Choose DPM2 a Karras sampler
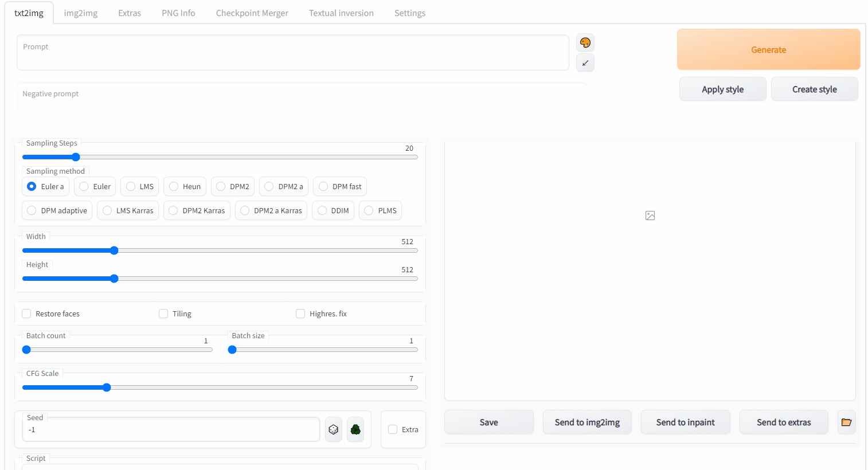The height and width of the screenshot is (470, 868). tap(271, 210)
